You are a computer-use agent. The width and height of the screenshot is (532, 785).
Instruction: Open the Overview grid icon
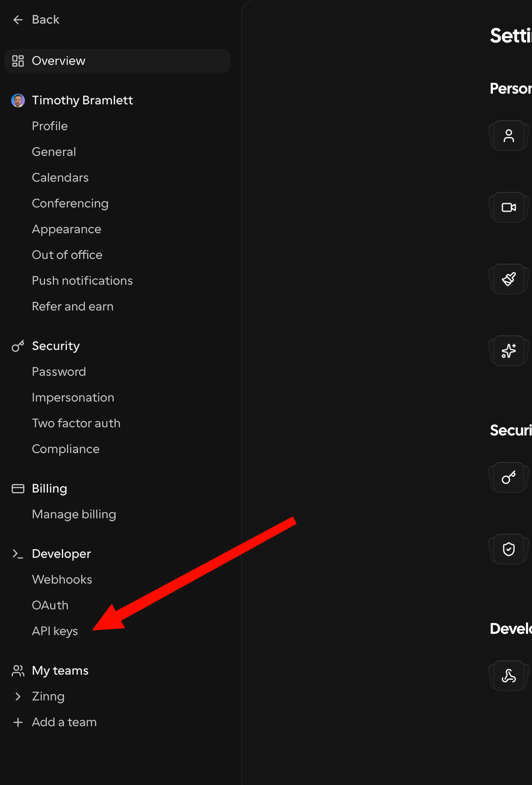[x=18, y=61]
